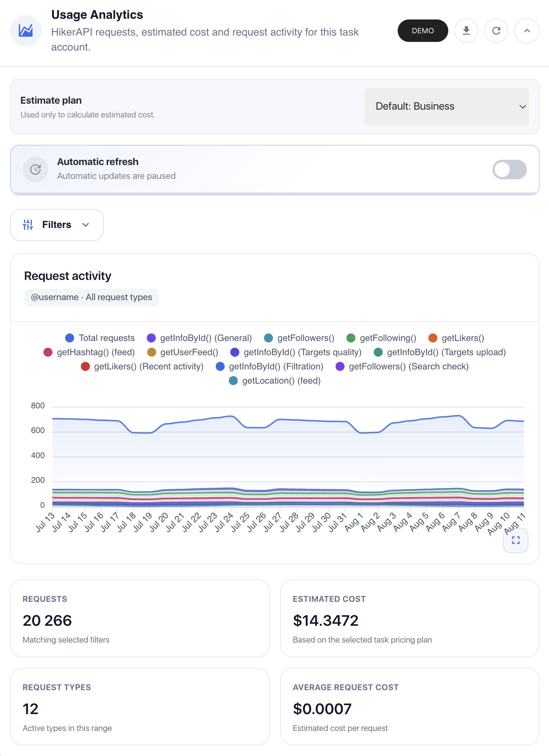Click getUserFeed() legend entry

pyautogui.click(x=183, y=352)
